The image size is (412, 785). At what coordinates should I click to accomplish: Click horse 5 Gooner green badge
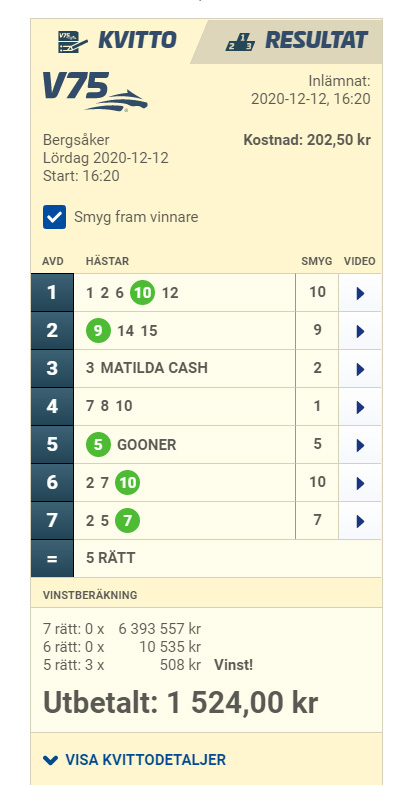98,445
